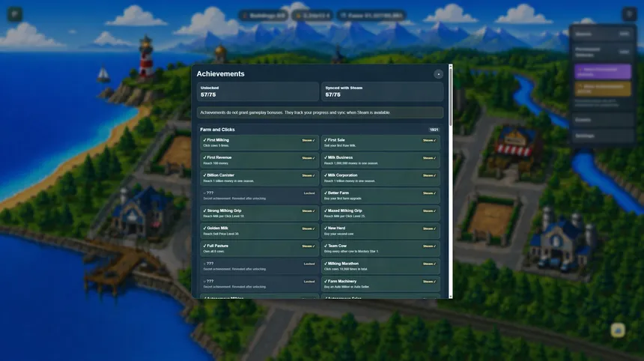Click the Steam ✓ badge on First Sale
The width and height of the screenshot is (644, 361).
(429, 141)
